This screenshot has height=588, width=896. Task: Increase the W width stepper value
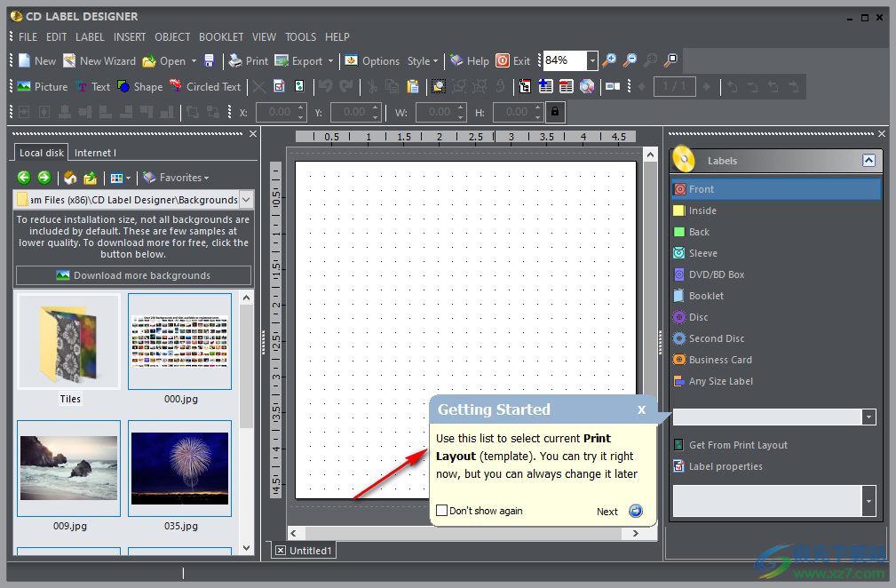click(x=461, y=107)
